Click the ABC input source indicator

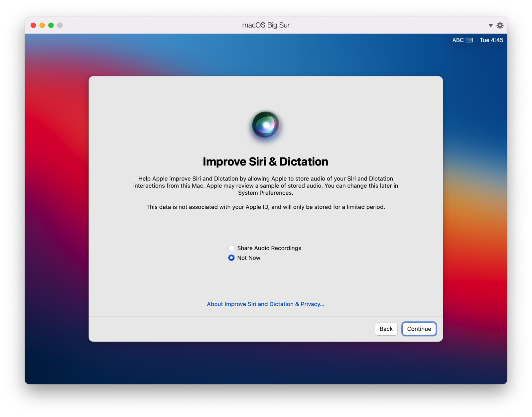pyautogui.click(x=457, y=40)
